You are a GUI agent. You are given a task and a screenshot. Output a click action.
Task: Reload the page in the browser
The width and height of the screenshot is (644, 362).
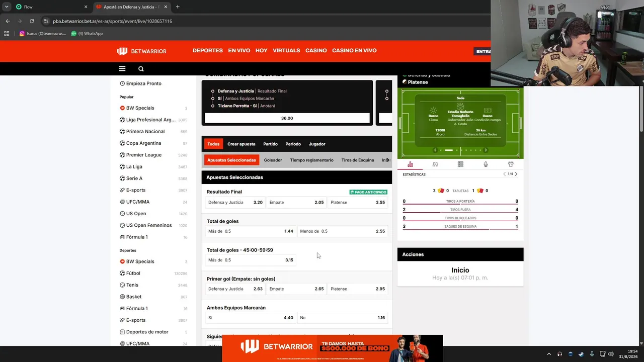pyautogui.click(x=32, y=21)
